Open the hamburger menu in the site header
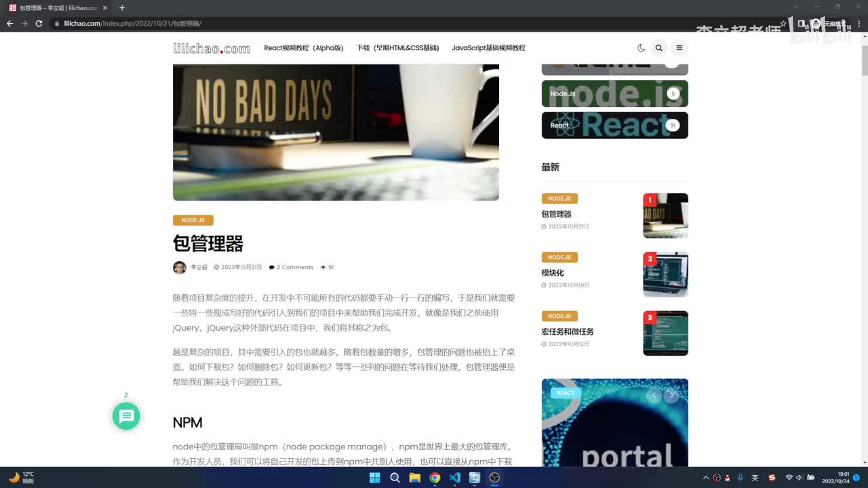Viewport: 868px width, 488px height. 679,47
